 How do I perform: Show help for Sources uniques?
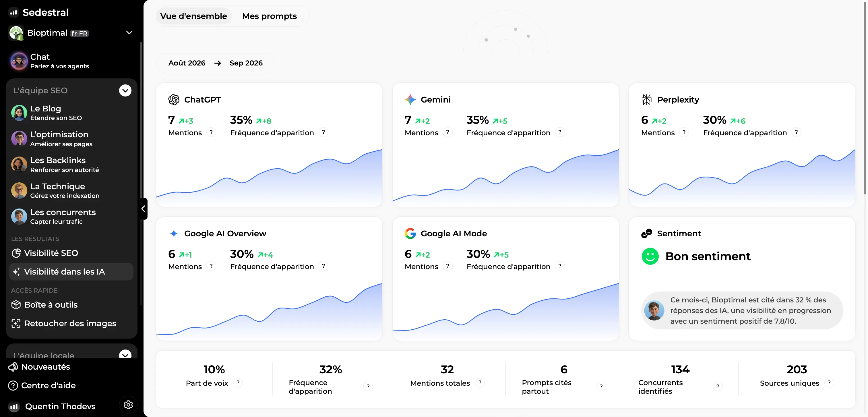[829, 383]
